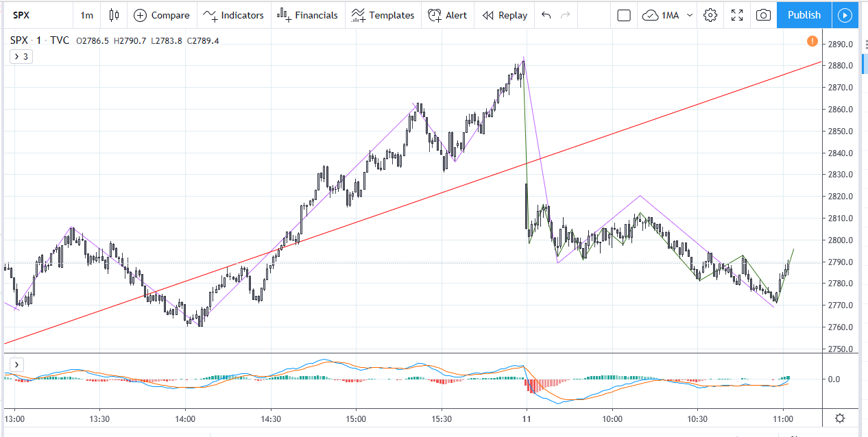Click the H2790.7 high value in legend
The image size is (868, 437).
click(129, 41)
